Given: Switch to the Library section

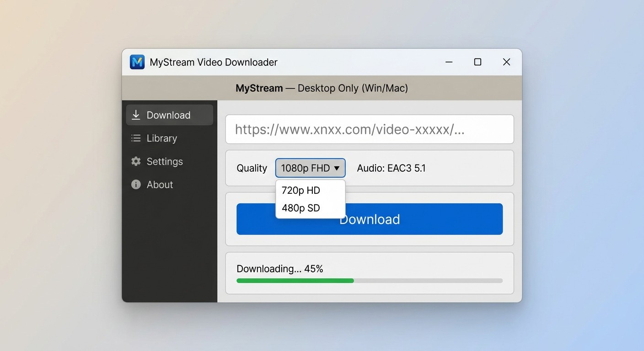Looking at the screenshot, I should coord(170,138).
